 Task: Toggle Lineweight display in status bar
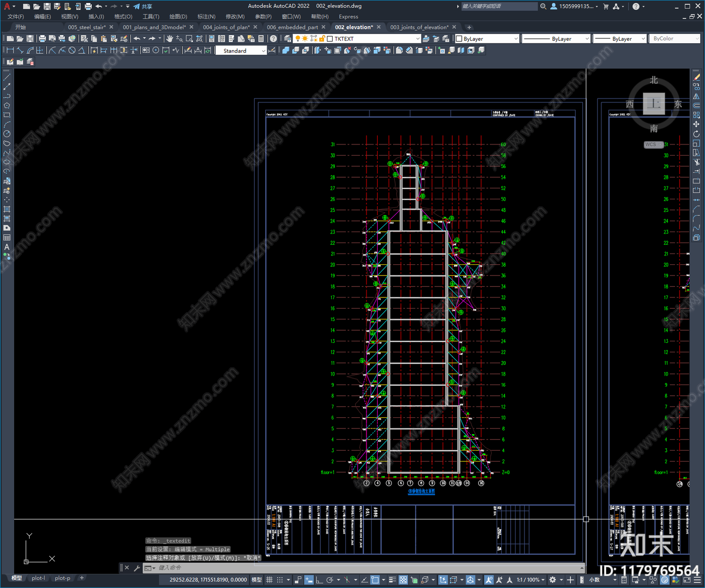click(x=392, y=580)
